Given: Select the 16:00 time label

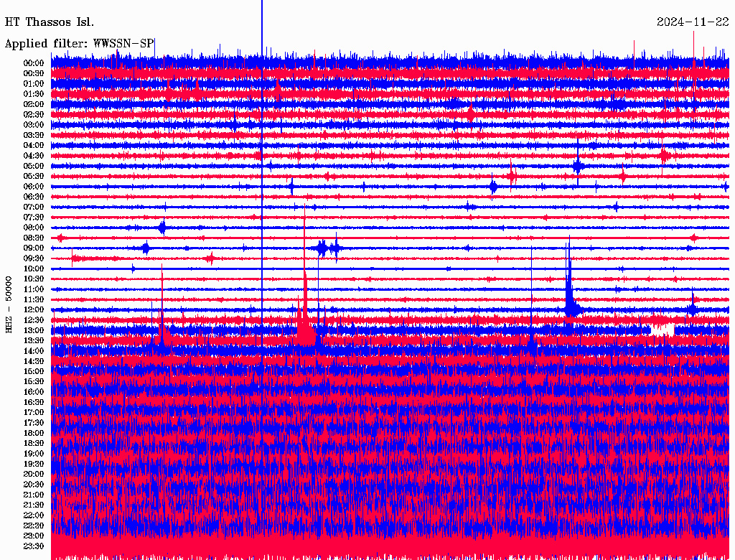Looking at the screenshot, I should [x=34, y=392].
